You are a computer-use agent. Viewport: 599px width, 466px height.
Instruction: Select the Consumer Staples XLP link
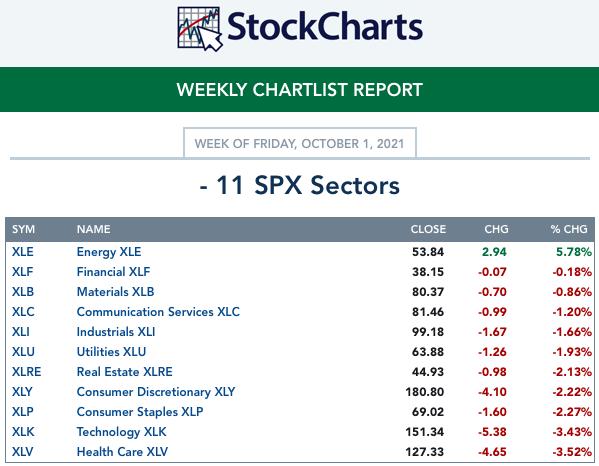[x=140, y=412]
